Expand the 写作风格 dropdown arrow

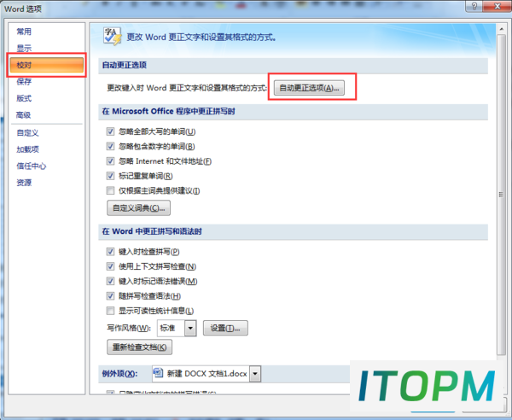(x=190, y=328)
